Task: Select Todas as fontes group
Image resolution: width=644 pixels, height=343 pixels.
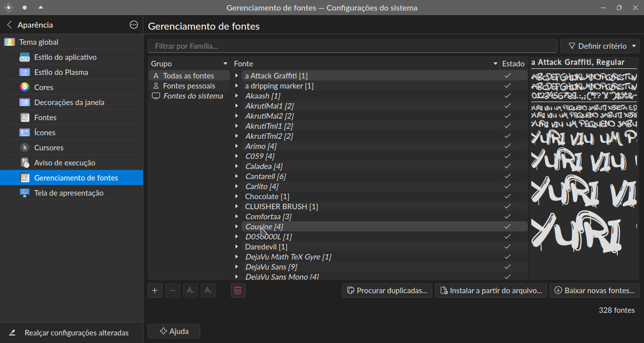Action: (x=189, y=76)
